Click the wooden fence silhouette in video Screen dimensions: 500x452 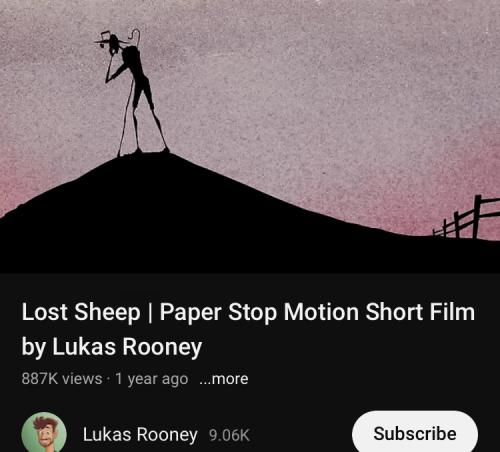tap(467, 218)
